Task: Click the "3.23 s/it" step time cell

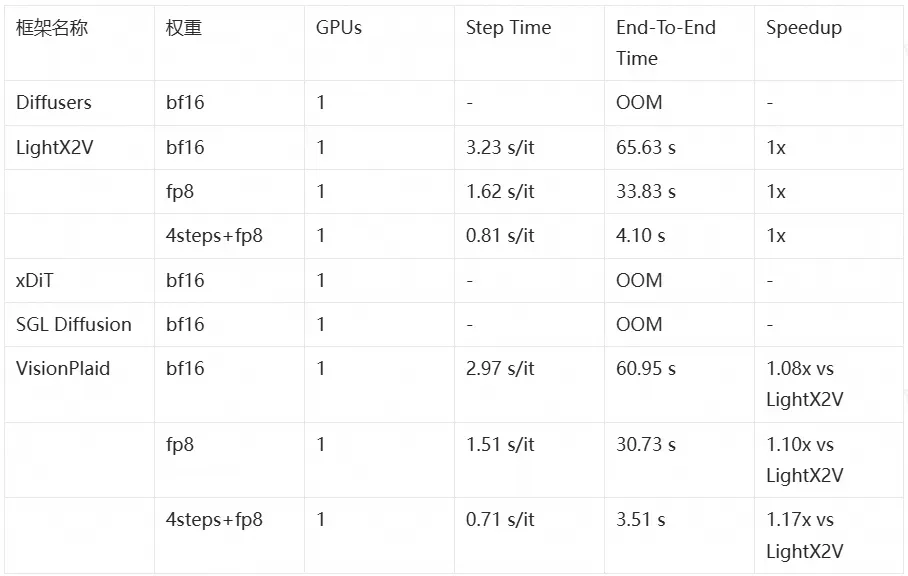Action: [500, 147]
